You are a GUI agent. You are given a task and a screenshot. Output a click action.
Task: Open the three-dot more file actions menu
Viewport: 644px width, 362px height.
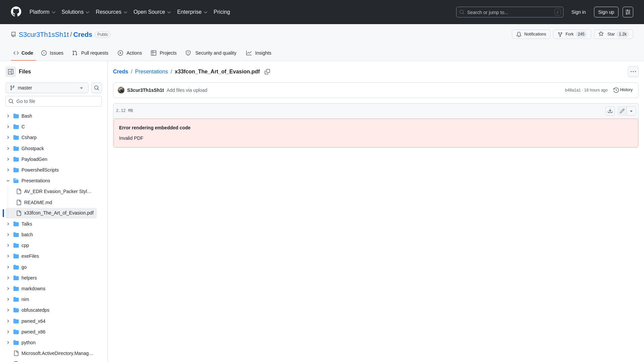coord(633,72)
